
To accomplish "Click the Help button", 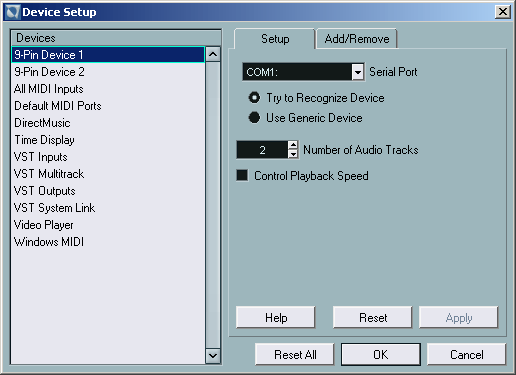I will 276,318.
